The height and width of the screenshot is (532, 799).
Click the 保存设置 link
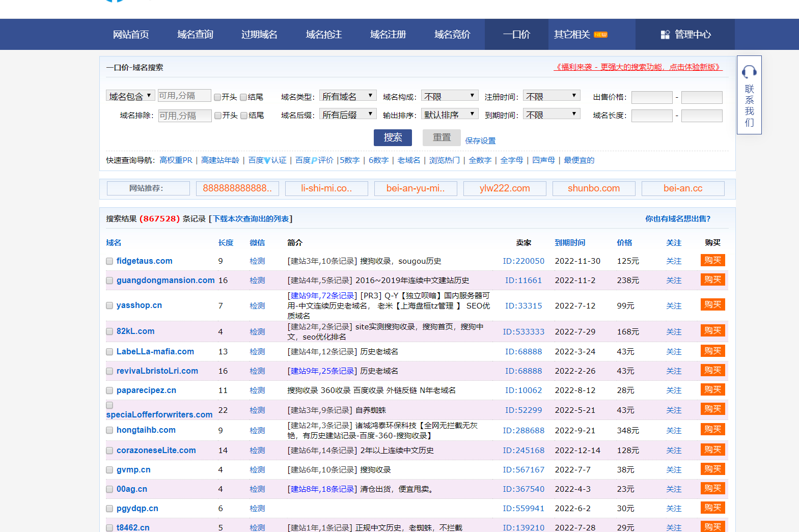click(480, 141)
